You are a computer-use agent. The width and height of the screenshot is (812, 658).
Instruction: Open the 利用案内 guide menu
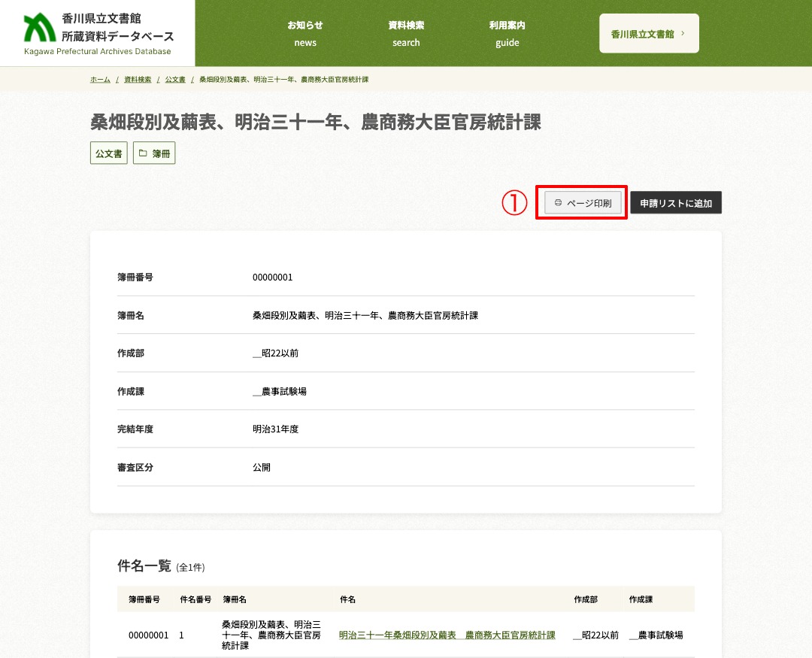(x=507, y=33)
